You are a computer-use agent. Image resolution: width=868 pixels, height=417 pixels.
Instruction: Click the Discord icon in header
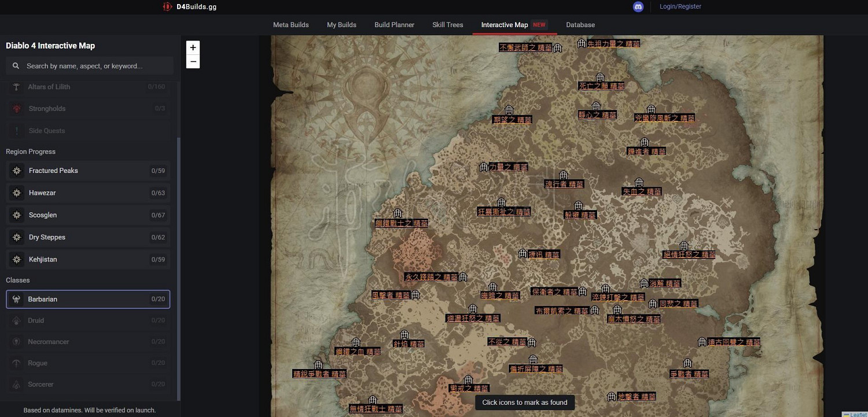coord(638,7)
